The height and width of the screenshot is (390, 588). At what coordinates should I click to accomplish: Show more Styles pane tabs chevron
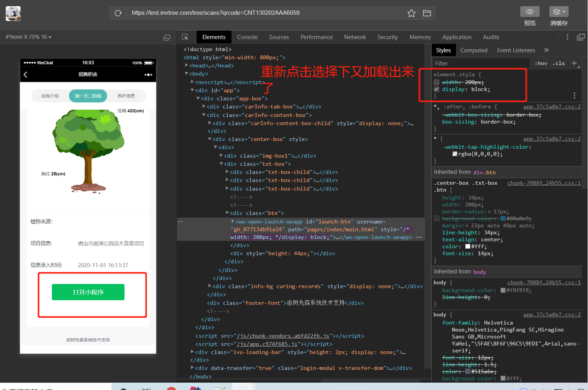546,50
